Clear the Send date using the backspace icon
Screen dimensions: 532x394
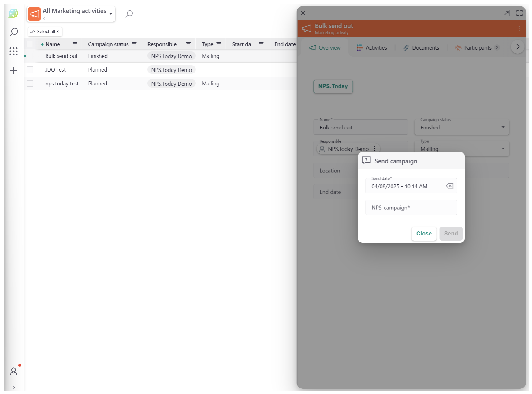449,186
